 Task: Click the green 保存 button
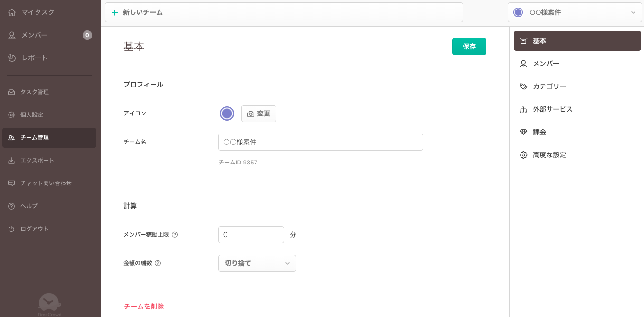tap(469, 47)
